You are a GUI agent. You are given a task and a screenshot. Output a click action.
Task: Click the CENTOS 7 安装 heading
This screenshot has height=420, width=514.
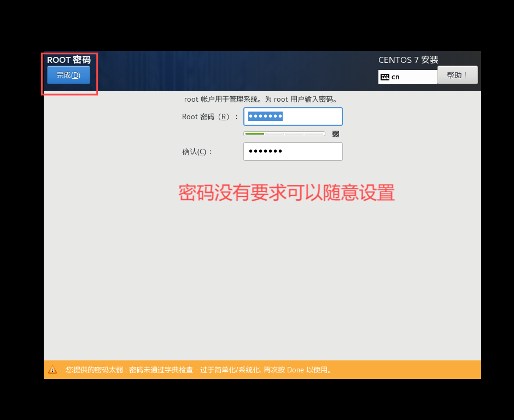point(408,60)
